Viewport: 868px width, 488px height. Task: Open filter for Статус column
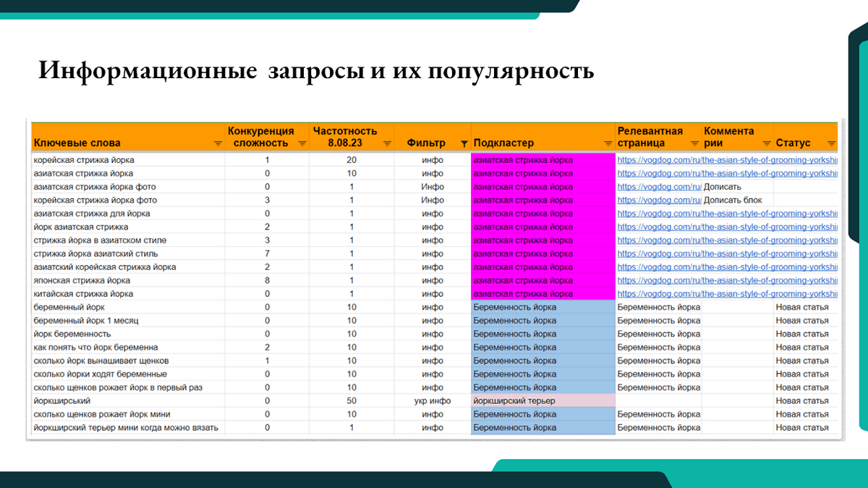pos(831,143)
